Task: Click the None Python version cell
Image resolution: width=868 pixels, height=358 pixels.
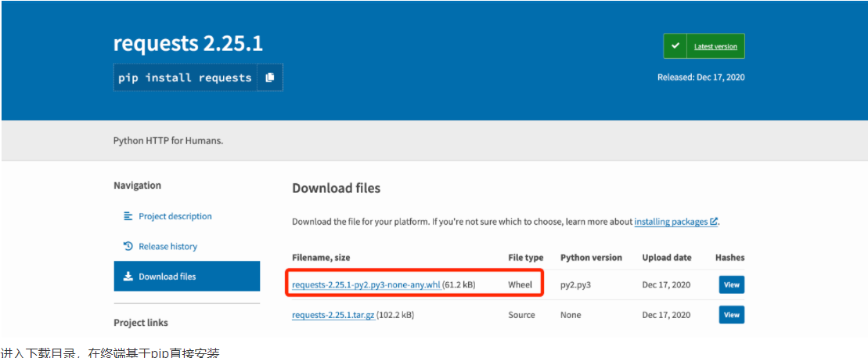Action: tap(571, 315)
